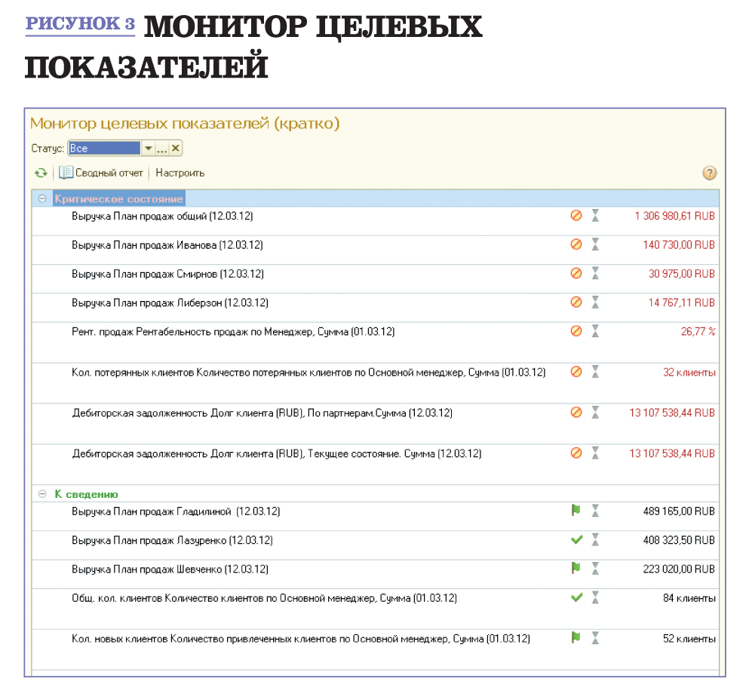Image resolution: width=746 pixels, height=700 pixels.
Task: Click the value 84 клиенты
Action: (689, 597)
